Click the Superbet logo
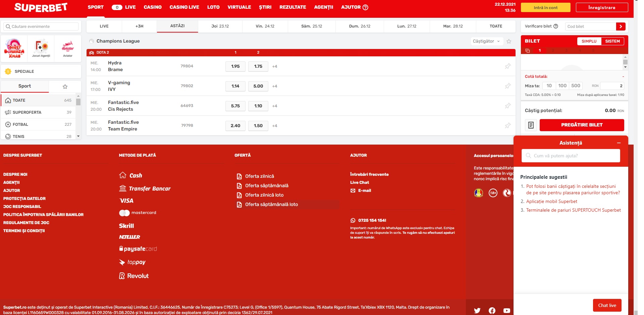644x315 pixels. tap(41, 7)
